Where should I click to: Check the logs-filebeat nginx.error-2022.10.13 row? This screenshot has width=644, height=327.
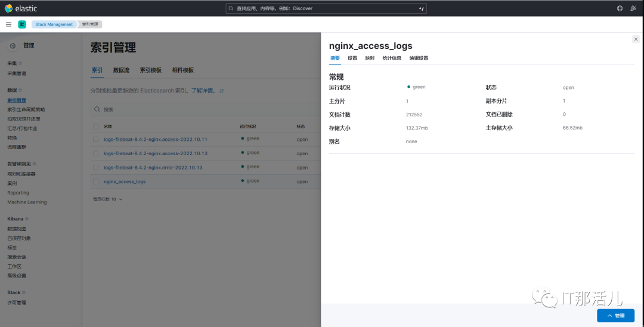tap(95, 167)
